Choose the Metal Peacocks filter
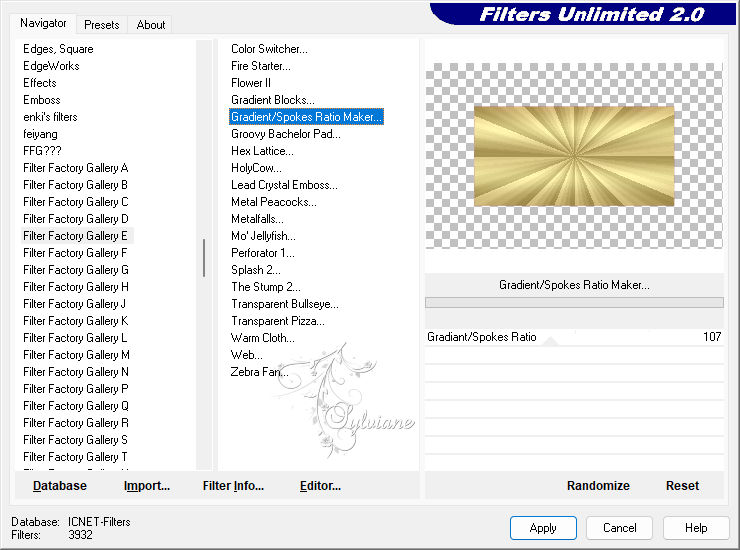The width and height of the screenshot is (740, 550). pos(274,202)
